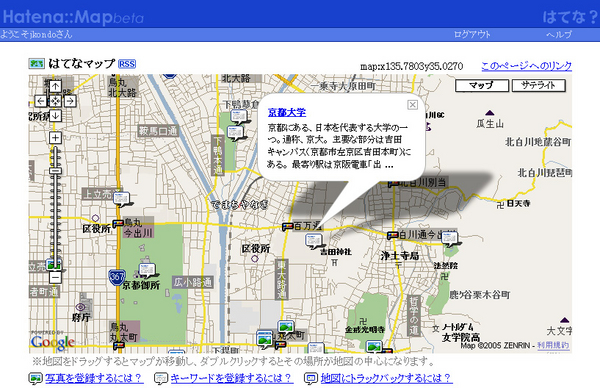Click ログアウト to log out
This screenshot has height=388, width=600.
pos(472,34)
